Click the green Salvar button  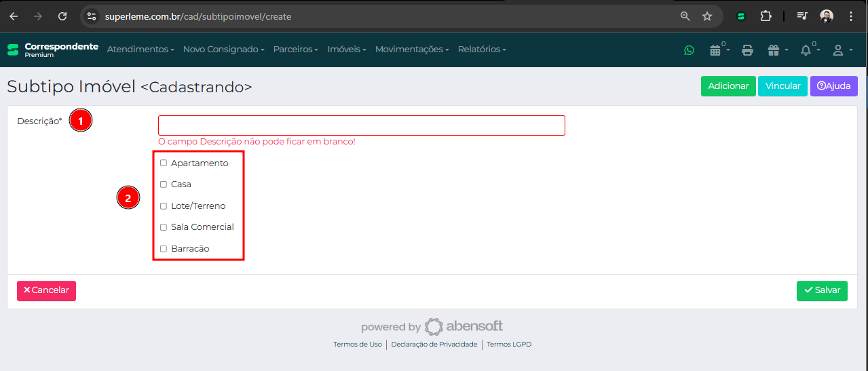822,290
